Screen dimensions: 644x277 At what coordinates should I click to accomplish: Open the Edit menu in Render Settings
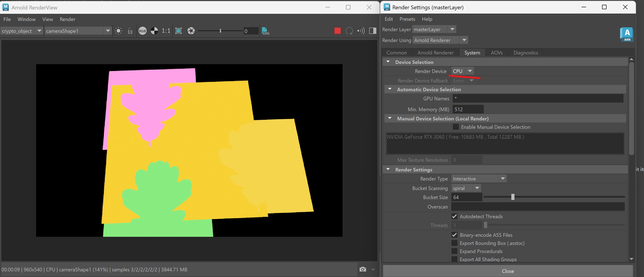tap(389, 19)
